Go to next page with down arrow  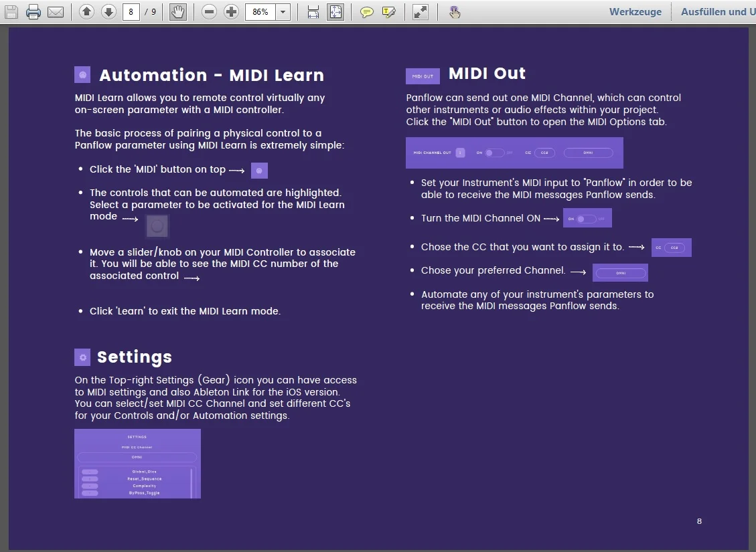coord(109,11)
